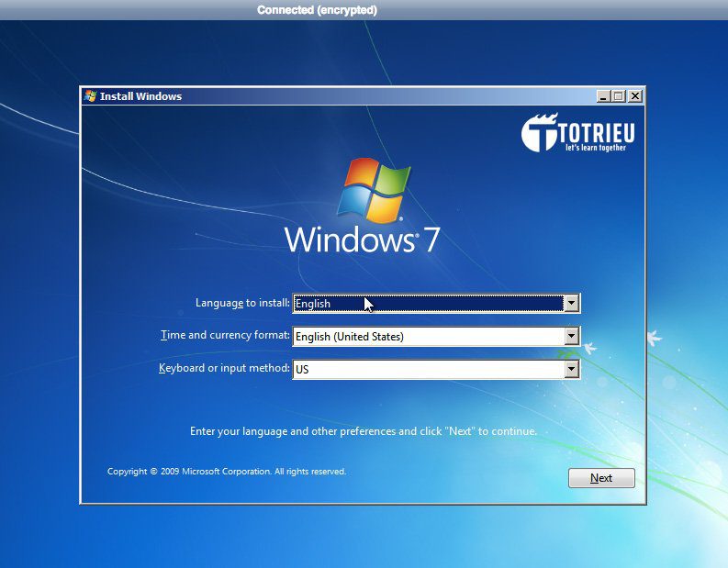This screenshot has height=568, width=728.
Task: Expand Keyboard or input method dropdown arrow
Action: pyautogui.click(x=571, y=370)
